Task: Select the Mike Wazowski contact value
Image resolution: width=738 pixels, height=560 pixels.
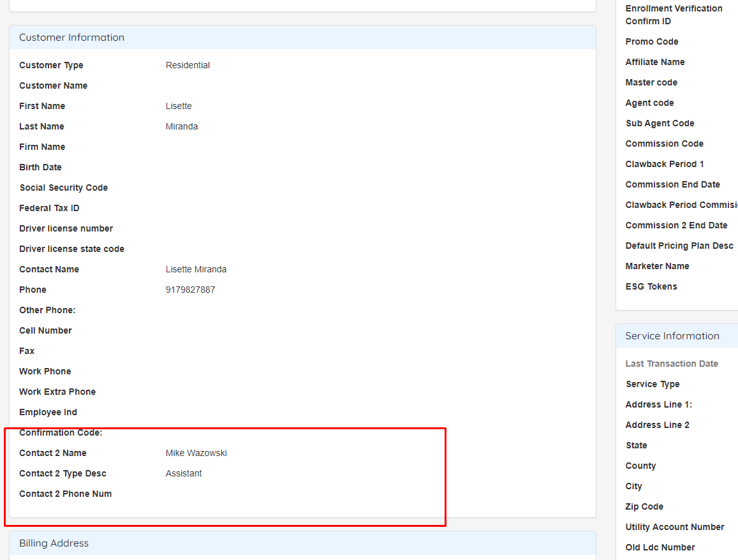Action: [x=196, y=453]
